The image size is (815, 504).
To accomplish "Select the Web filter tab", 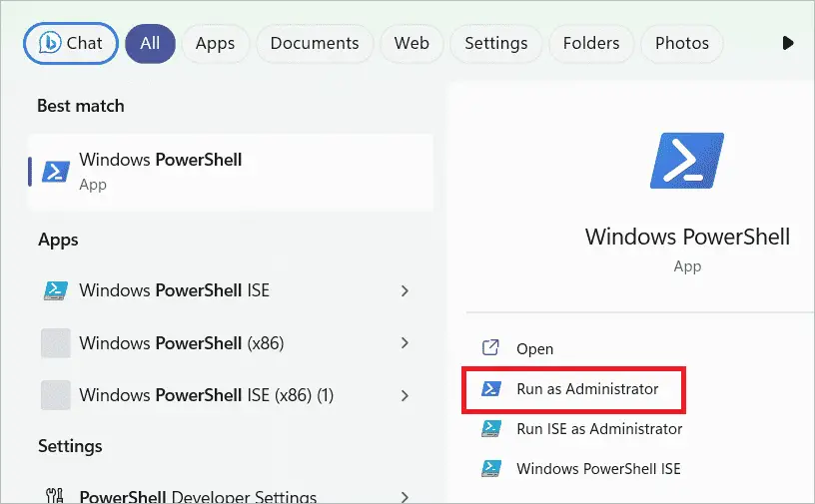I will click(x=411, y=43).
